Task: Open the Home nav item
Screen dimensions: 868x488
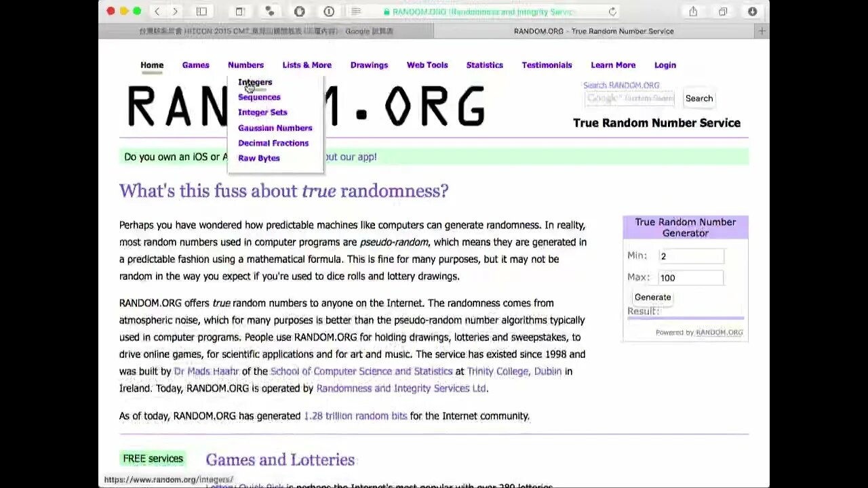Action: (x=152, y=65)
